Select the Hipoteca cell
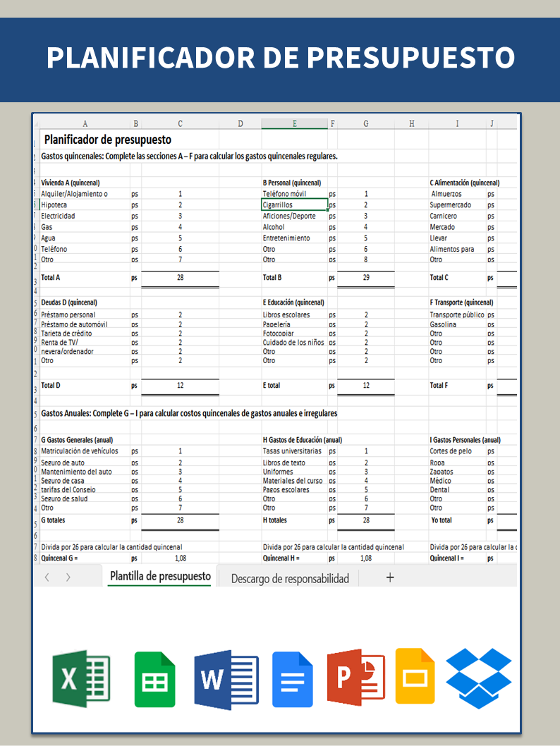Viewport: 560px width, 746px height. pos(85,205)
